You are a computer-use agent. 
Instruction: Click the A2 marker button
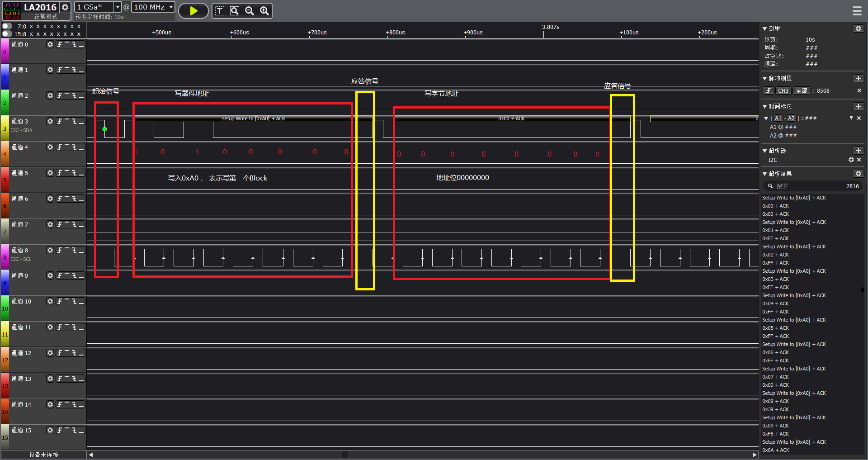(x=791, y=118)
